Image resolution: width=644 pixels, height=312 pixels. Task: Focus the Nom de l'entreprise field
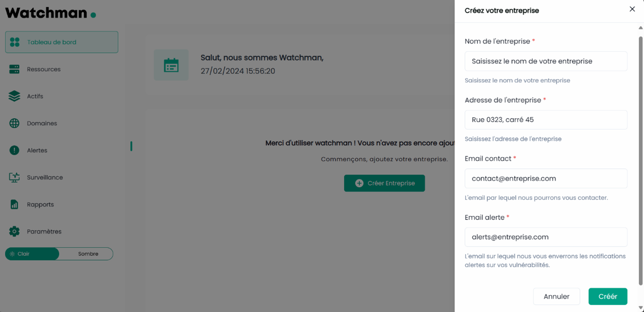[x=546, y=61]
